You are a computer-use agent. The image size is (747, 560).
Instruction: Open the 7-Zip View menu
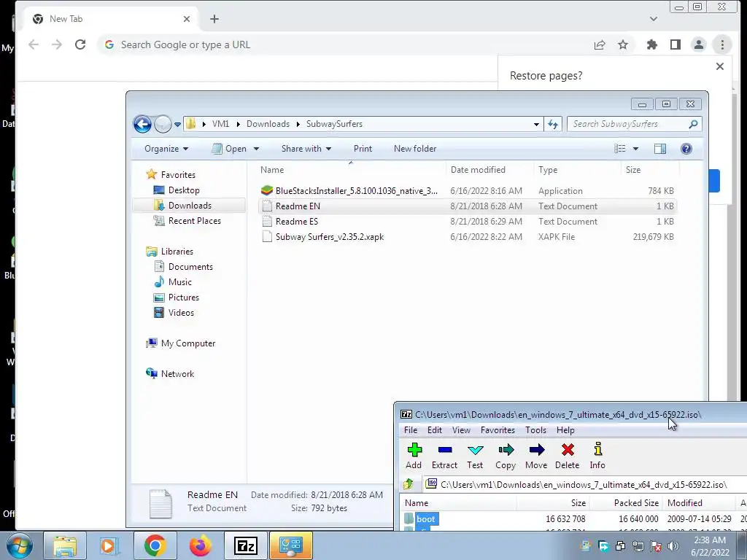pos(461,430)
